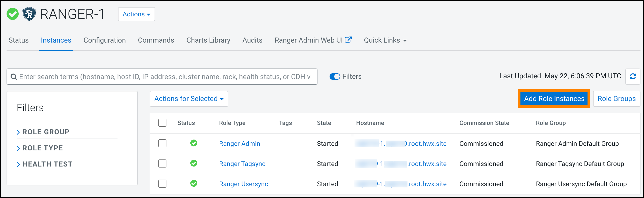This screenshot has width=644, height=198.
Task: Open Ranger Admin Web UI external link
Action: (x=313, y=40)
